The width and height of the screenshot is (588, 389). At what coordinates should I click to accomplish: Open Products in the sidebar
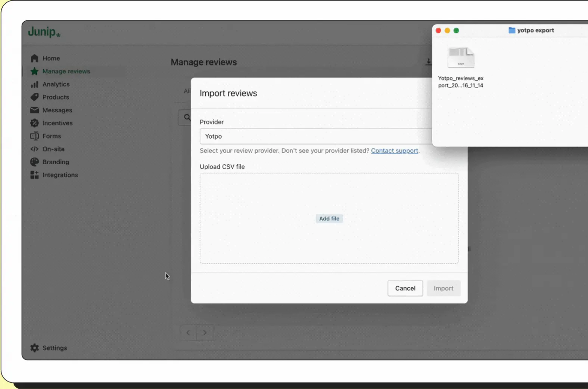56,97
